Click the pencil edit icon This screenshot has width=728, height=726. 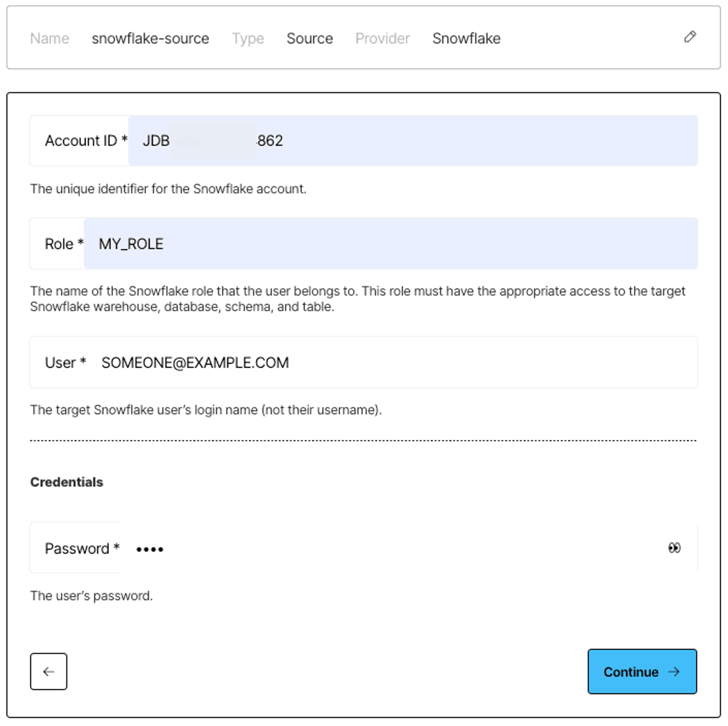[x=690, y=37]
